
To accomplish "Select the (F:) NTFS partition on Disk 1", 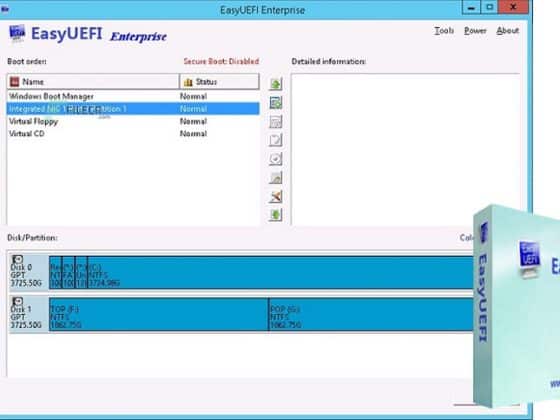I will click(x=159, y=315).
